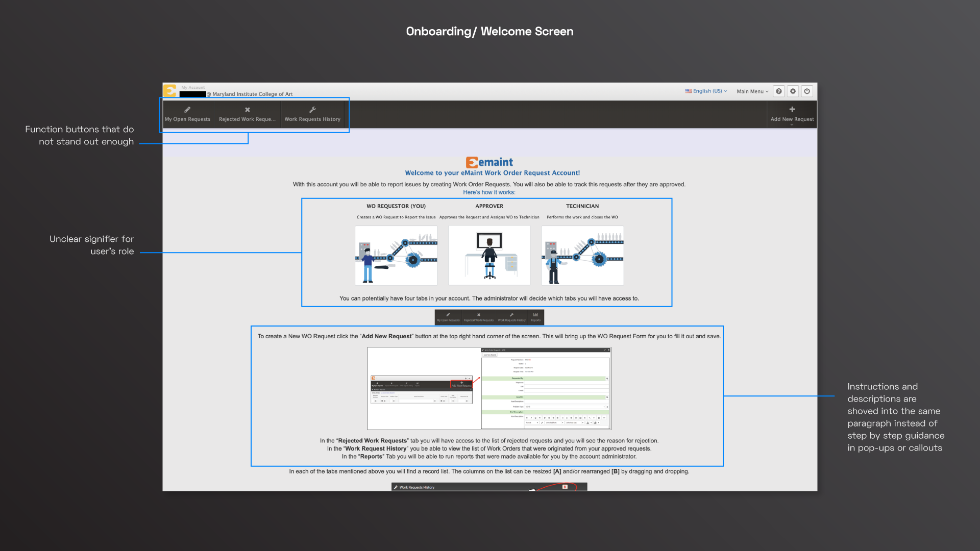Screen dimensions: 980x551
Task: Click the US flag icon beside English
Action: click(x=689, y=91)
